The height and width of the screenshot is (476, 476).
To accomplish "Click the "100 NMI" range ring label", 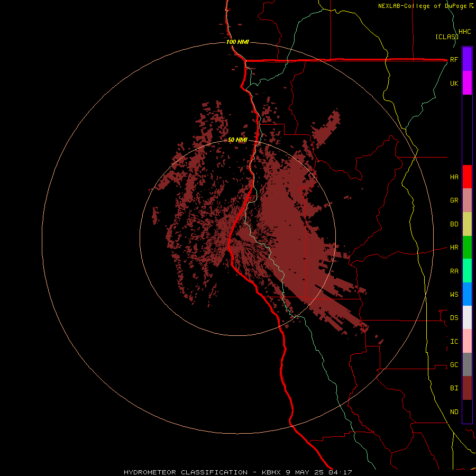I will pos(237,42).
